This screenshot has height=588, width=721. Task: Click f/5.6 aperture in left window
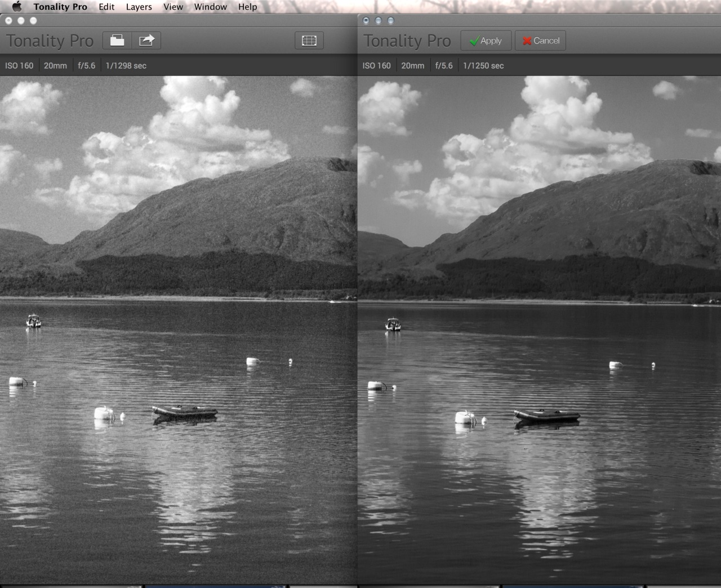[86, 66]
